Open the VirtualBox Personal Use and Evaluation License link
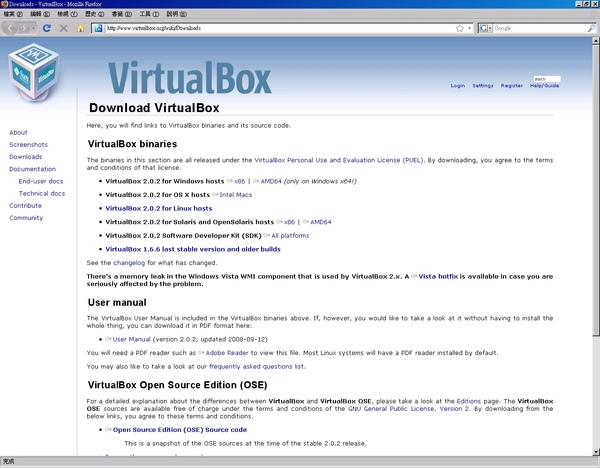Viewport: 600px width, 468px height. (339, 160)
